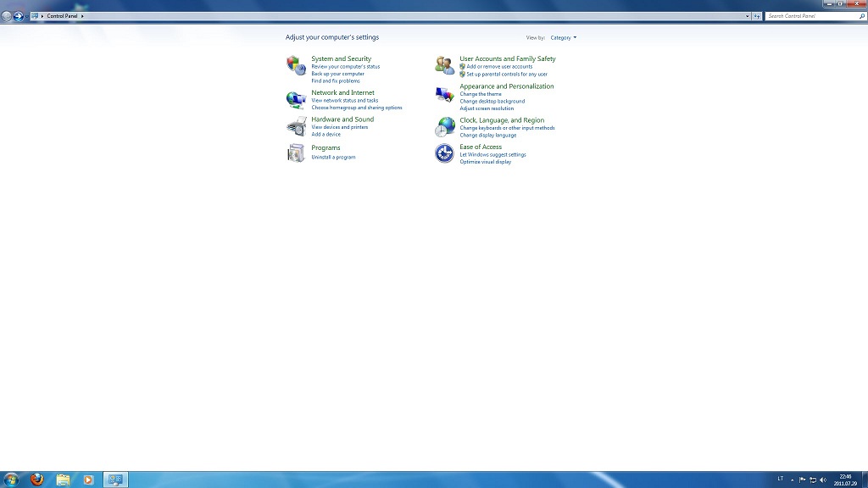Open the System and Security icon
The height and width of the screenshot is (488, 868).
coord(296,65)
